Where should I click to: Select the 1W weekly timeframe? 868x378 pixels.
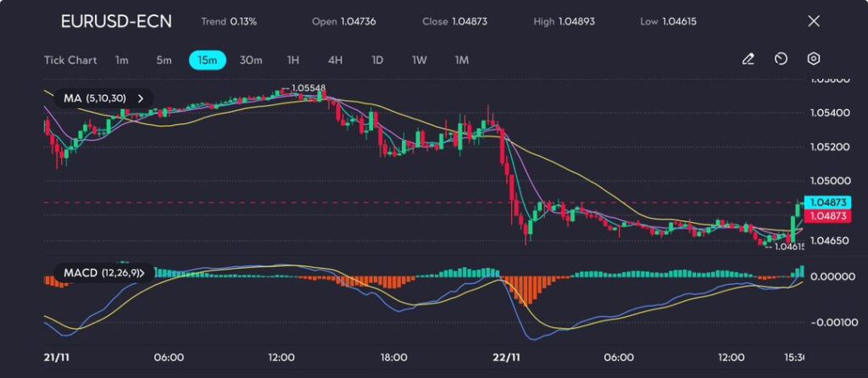tap(420, 60)
